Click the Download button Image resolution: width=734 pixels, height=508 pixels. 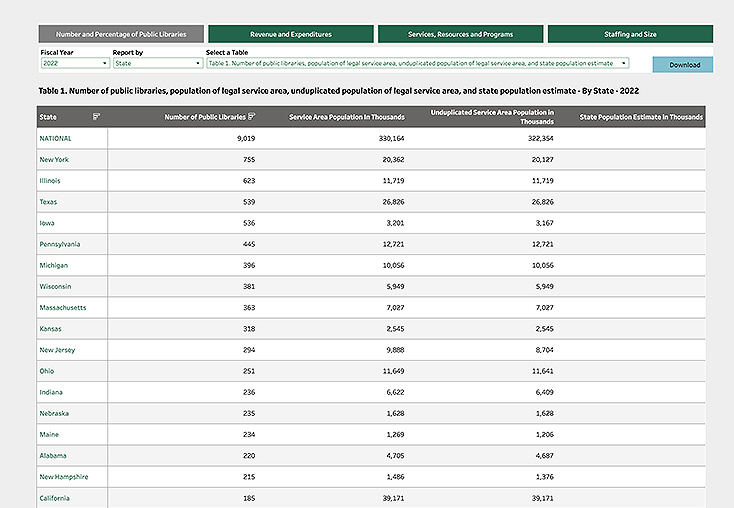(x=684, y=65)
